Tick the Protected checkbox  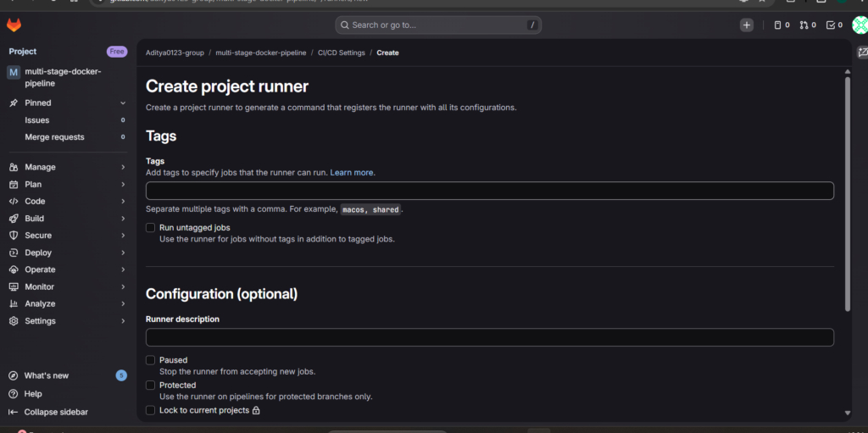point(150,385)
